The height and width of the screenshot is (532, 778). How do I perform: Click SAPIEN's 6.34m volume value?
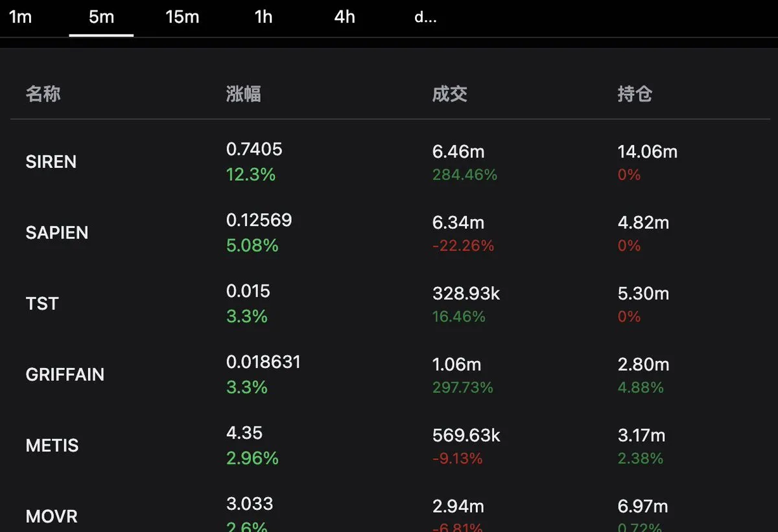click(x=458, y=222)
